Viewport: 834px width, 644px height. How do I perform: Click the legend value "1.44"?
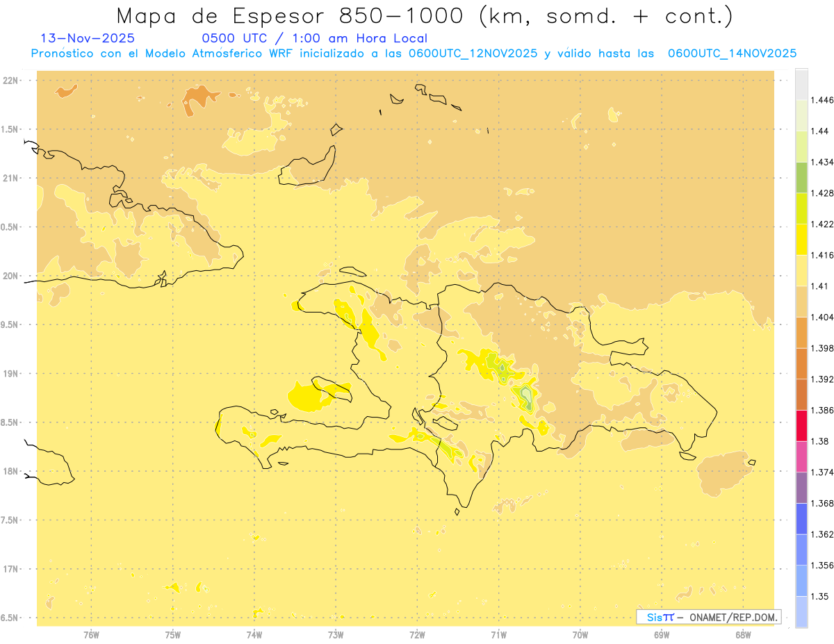click(x=820, y=131)
